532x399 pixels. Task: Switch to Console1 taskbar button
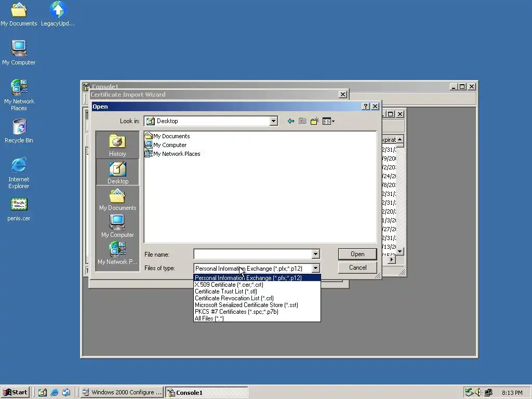coord(207,392)
